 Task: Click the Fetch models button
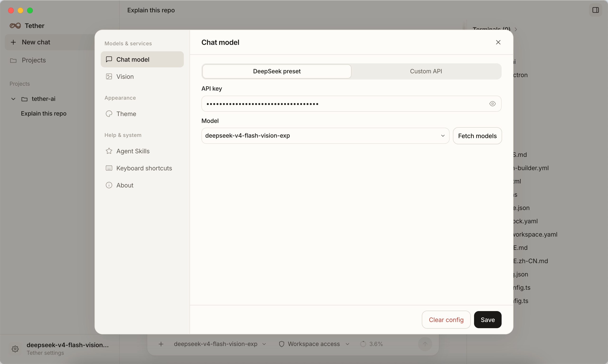tap(477, 136)
